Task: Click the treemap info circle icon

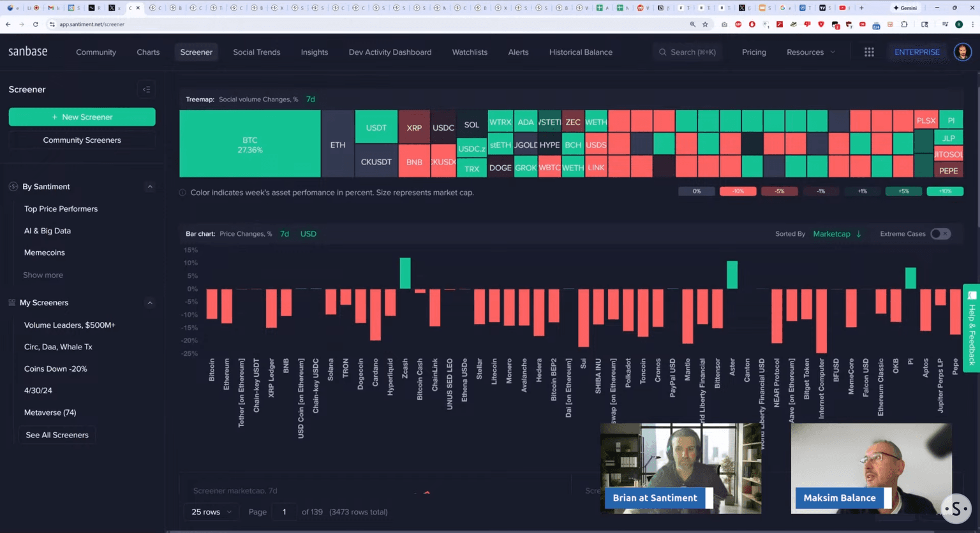Action: pos(183,193)
